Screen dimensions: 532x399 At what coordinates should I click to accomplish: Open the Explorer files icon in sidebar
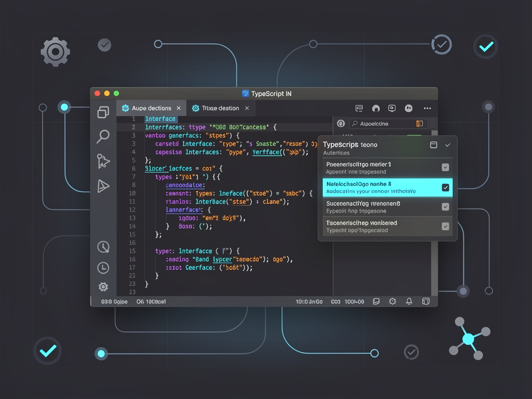[x=103, y=112]
